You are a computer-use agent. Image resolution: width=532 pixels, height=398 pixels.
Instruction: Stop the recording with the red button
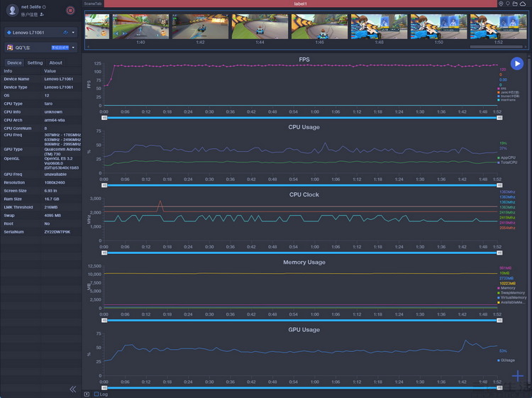[70, 11]
